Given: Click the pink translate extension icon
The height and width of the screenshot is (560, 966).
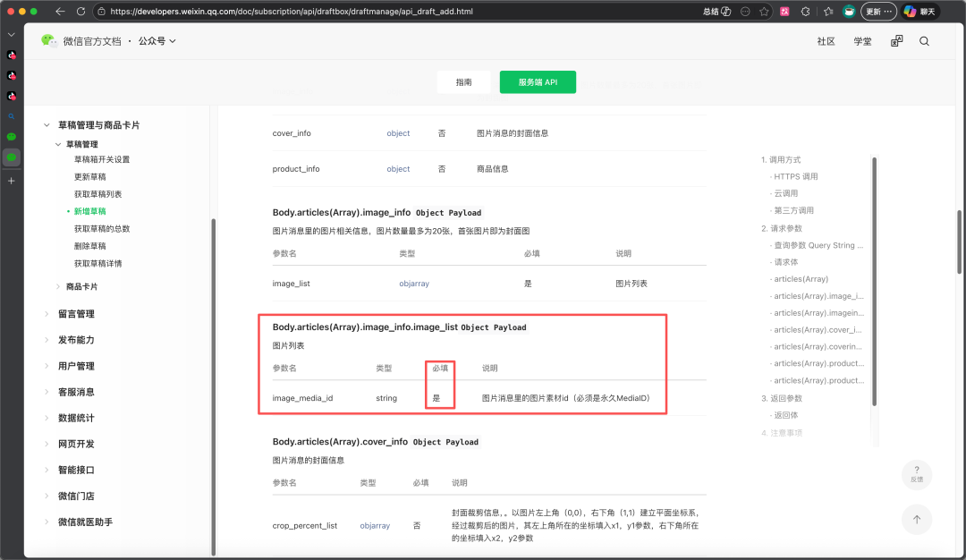Looking at the screenshot, I should [x=784, y=11].
